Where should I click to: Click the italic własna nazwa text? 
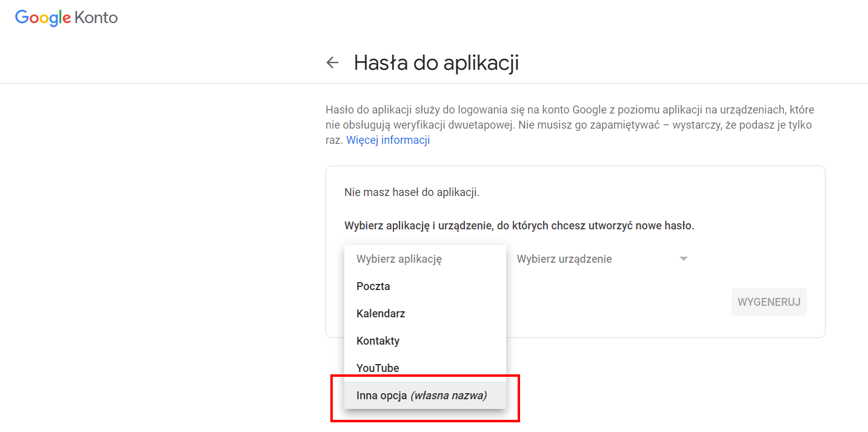(449, 396)
